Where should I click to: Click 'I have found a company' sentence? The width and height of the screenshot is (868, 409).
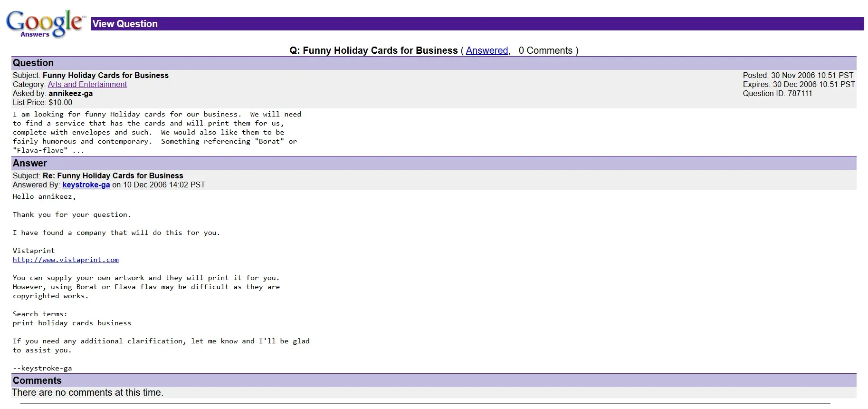tap(116, 233)
